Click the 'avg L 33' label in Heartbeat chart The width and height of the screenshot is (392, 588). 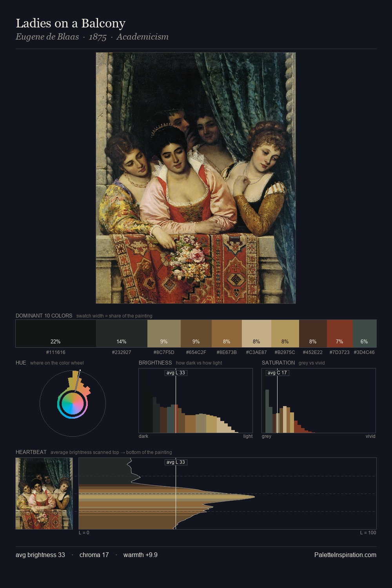click(176, 462)
